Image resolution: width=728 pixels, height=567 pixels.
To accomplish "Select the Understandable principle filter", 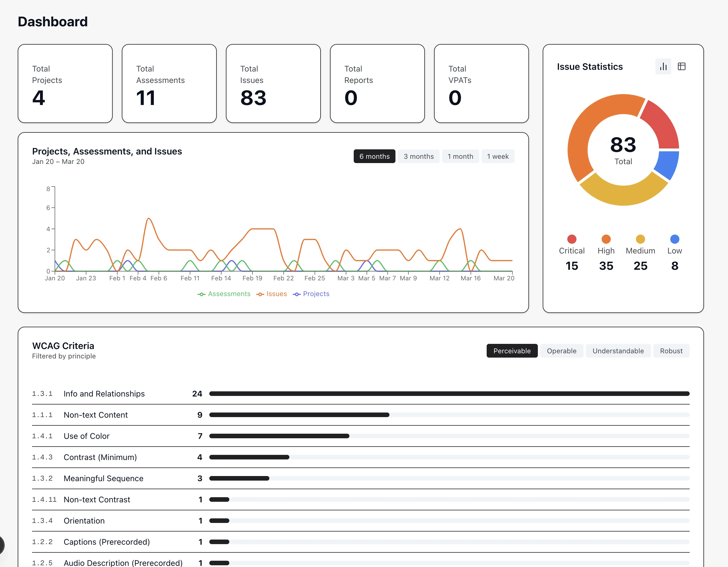I will click(618, 350).
